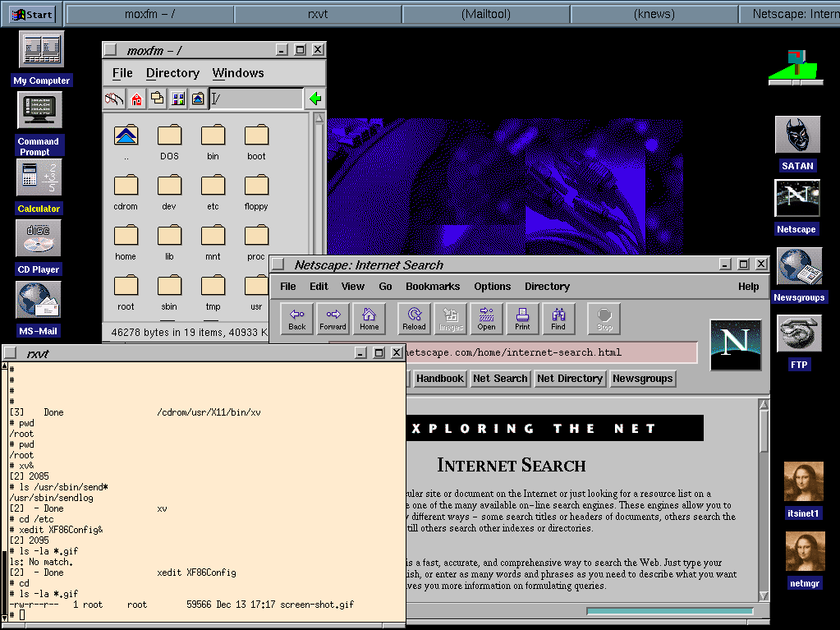Viewport: 840px width, 630px height.
Task: Click the Start button on the taskbar
Action: (x=33, y=14)
